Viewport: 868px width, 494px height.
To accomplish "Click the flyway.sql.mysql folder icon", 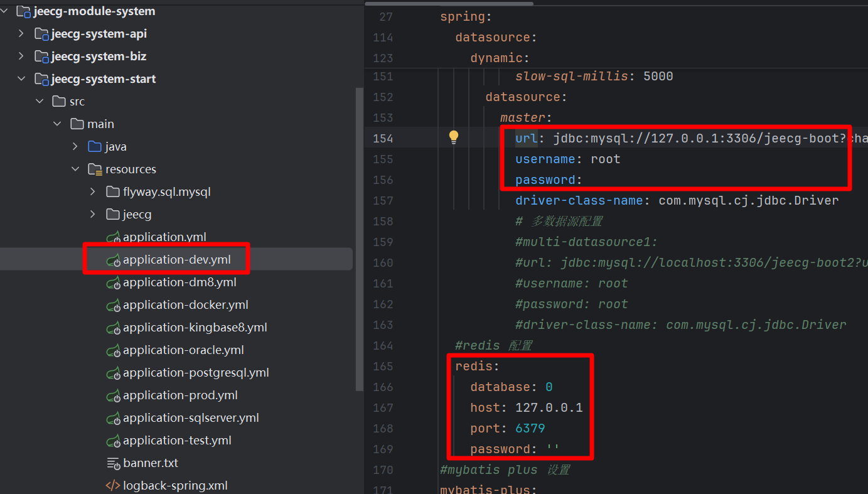I will pos(113,192).
